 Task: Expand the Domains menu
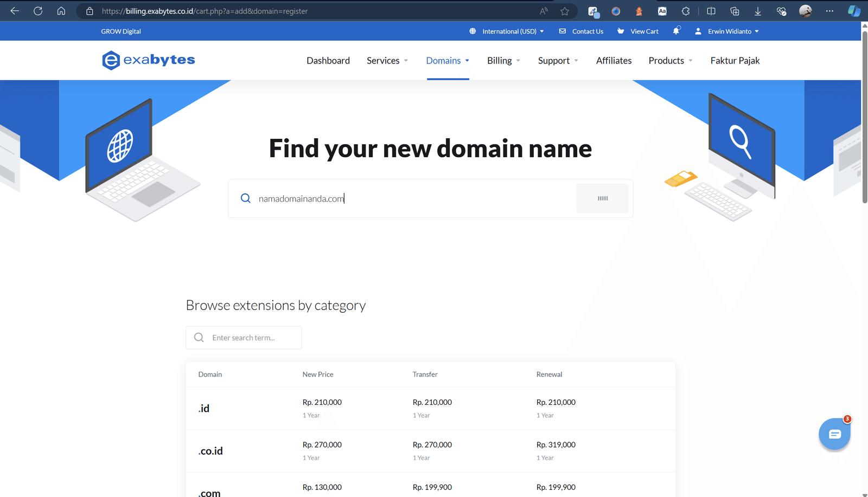point(448,61)
